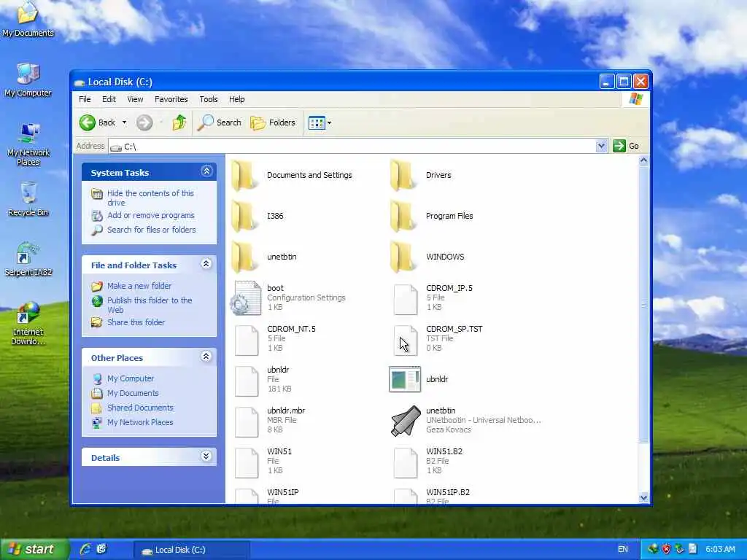Select the WINDOWS folder icon
Viewport: 747px width, 560px height.
[x=403, y=257]
